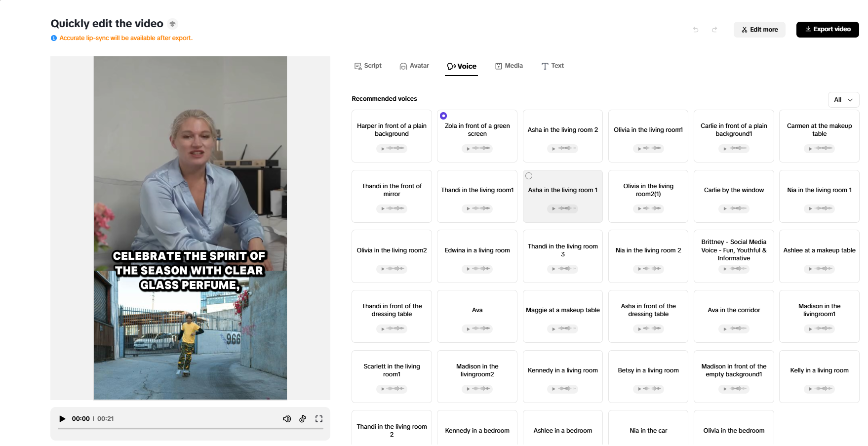Open the Edit more panel

[x=759, y=29]
